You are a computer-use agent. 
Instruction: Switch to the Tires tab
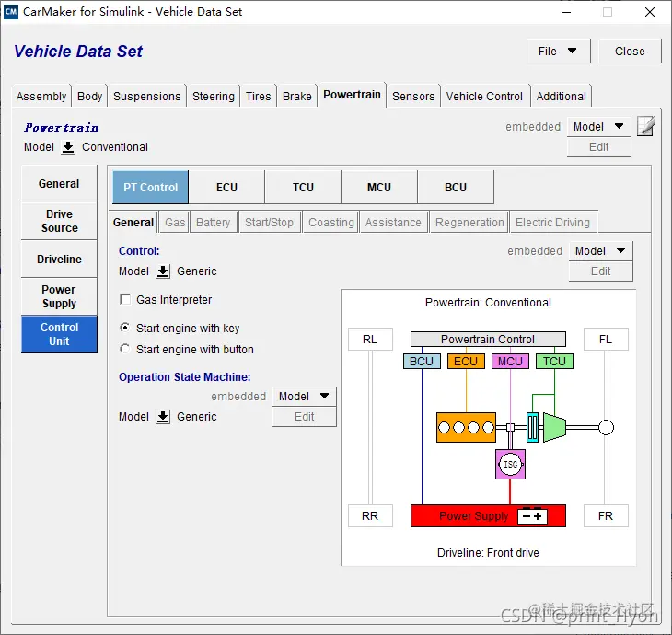click(259, 96)
